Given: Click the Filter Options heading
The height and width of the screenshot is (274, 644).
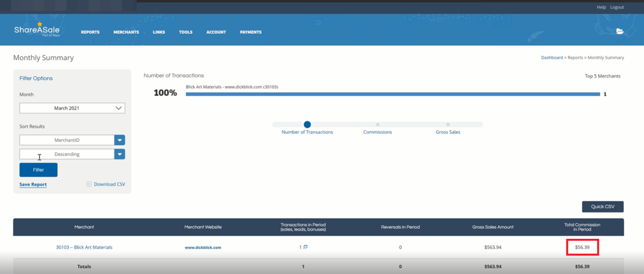Looking at the screenshot, I should click(x=36, y=78).
